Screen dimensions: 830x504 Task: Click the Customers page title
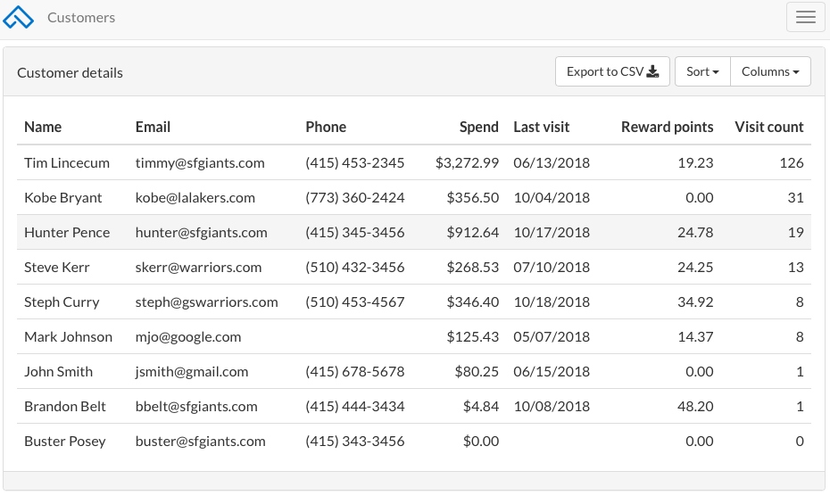coord(81,18)
